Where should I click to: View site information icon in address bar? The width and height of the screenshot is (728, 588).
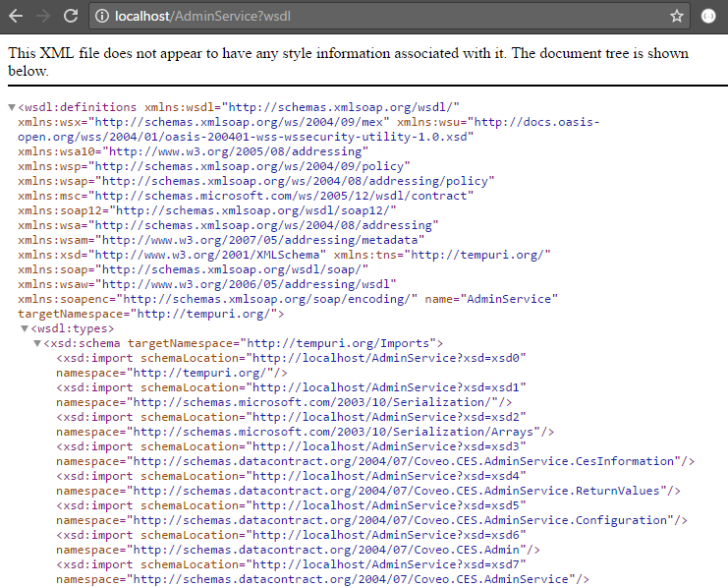point(101,17)
